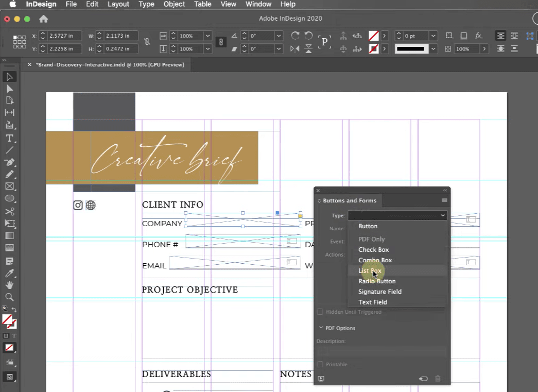Choose the List Box option
The height and width of the screenshot is (392, 538).
[370, 271]
